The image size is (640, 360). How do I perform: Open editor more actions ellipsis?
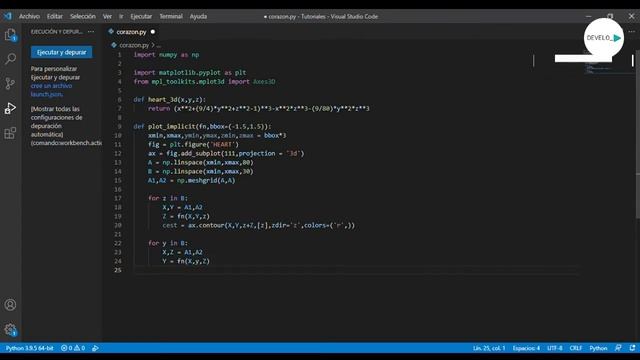click(x=631, y=31)
